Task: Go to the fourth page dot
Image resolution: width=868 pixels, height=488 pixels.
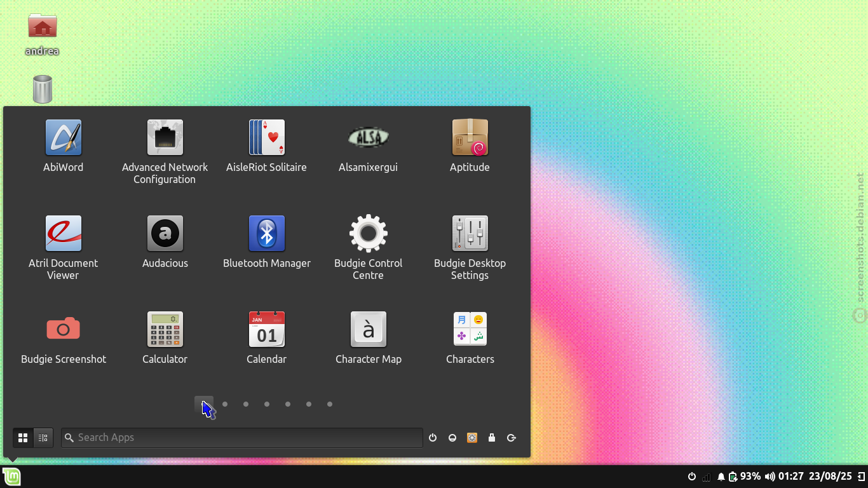Action: [267, 404]
